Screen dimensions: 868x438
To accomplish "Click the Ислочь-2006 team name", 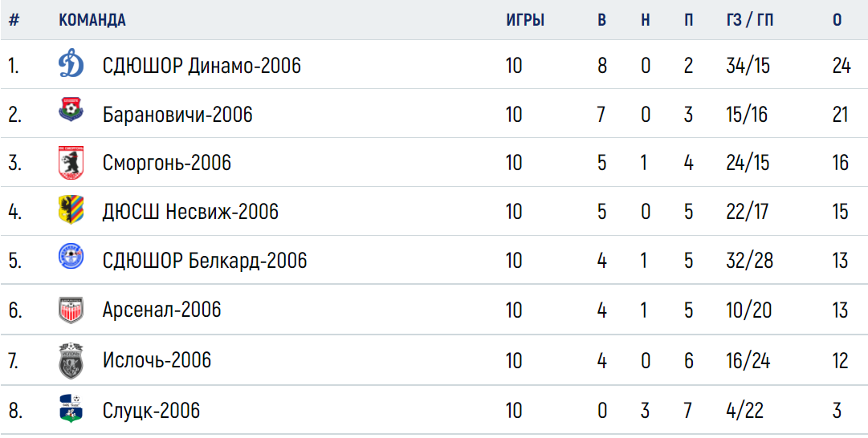I will coord(157,360).
